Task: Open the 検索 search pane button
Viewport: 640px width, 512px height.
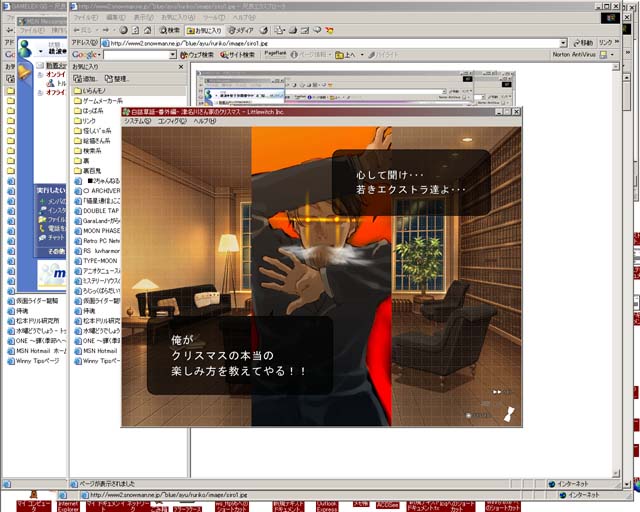Action: pos(169,30)
